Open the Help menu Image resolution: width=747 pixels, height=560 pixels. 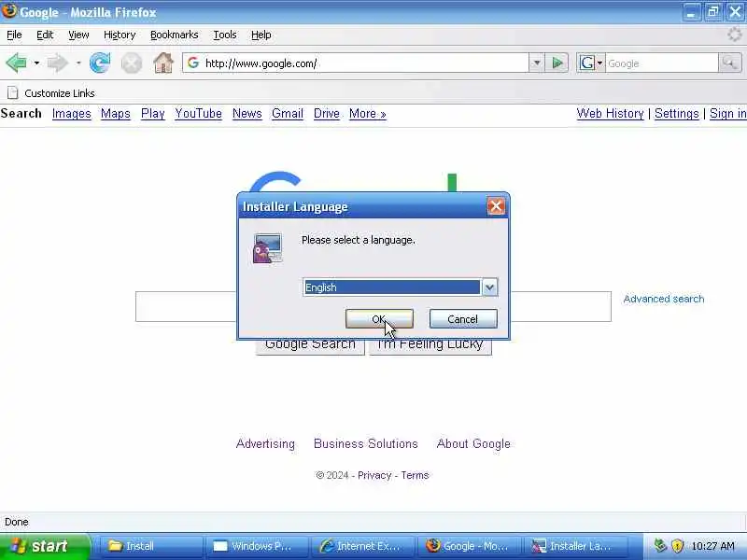(261, 35)
